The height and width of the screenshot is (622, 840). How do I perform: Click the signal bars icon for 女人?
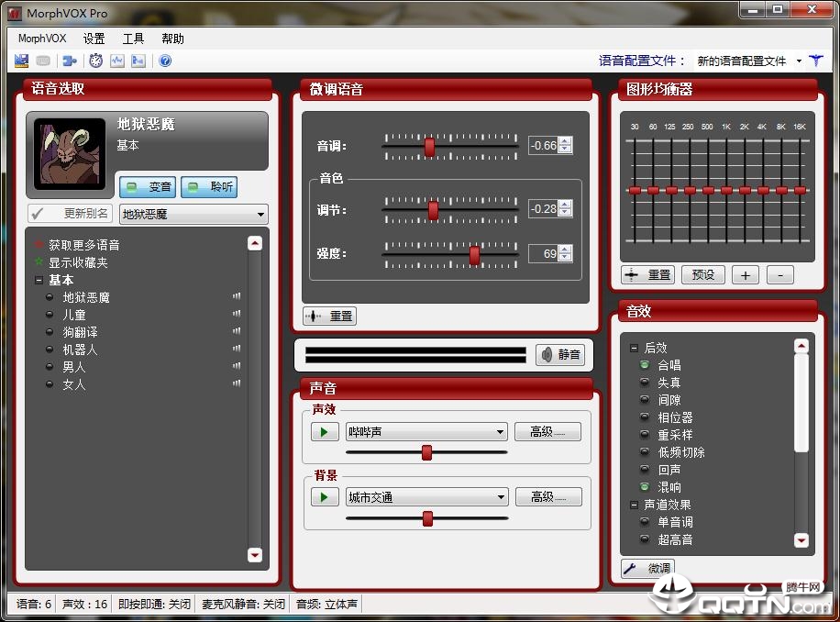(237, 383)
